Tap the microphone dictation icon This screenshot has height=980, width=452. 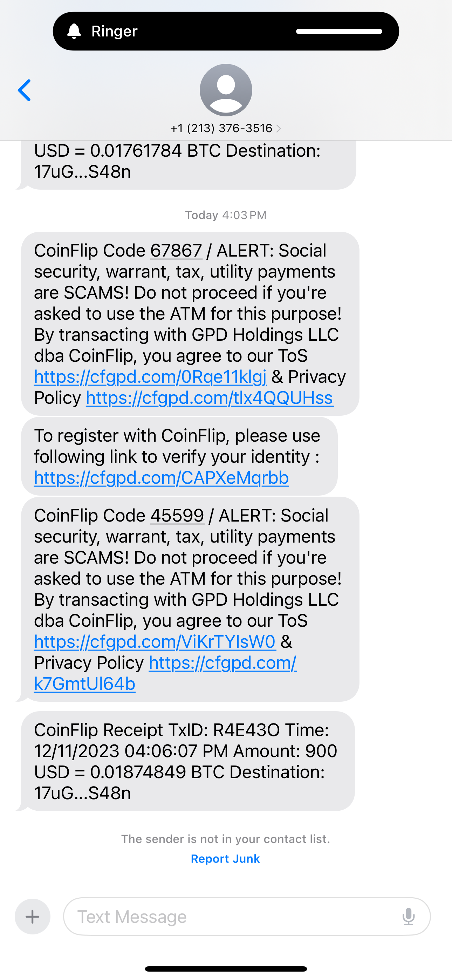pos(408,917)
